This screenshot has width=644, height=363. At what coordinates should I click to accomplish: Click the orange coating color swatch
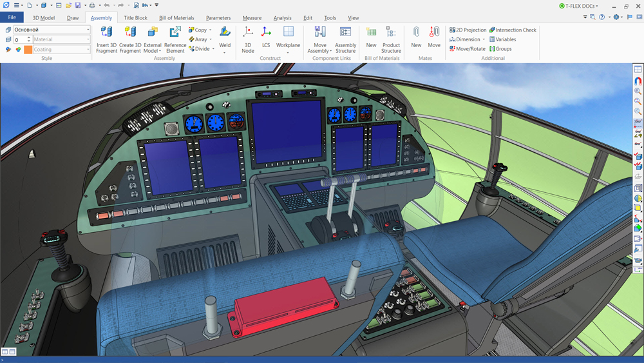pyautogui.click(x=28, y=50)
